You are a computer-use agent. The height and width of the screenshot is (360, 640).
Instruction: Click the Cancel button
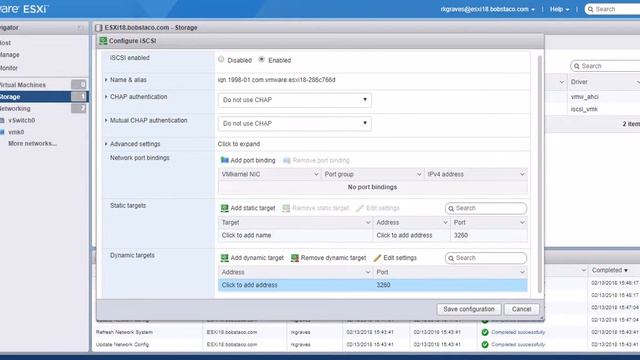click(522, 309)
